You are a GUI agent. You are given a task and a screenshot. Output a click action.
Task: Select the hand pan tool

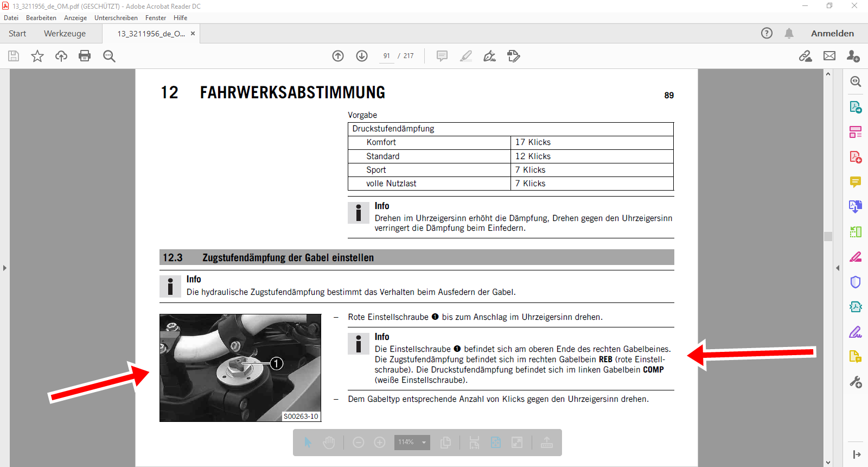tap(329, 443)
